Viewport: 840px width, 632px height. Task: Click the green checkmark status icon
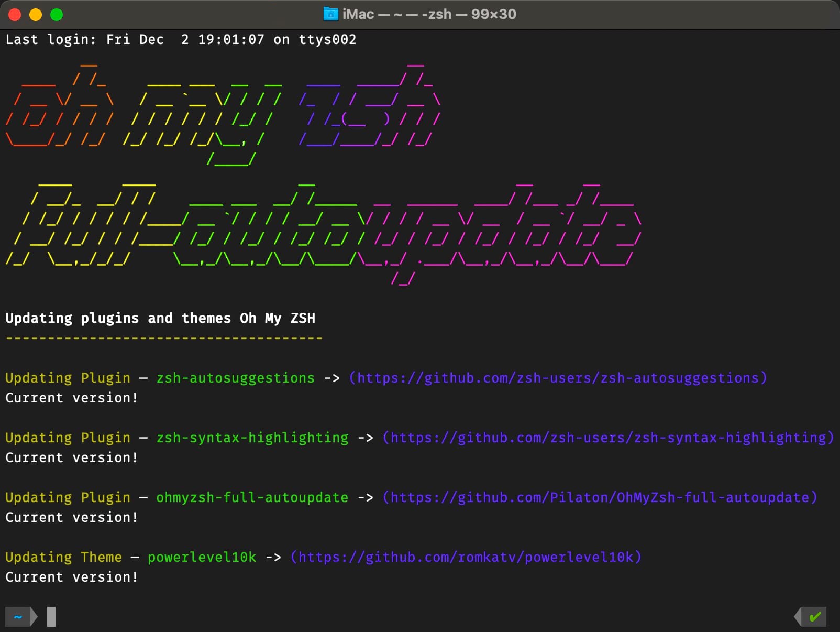coord(814,617)
